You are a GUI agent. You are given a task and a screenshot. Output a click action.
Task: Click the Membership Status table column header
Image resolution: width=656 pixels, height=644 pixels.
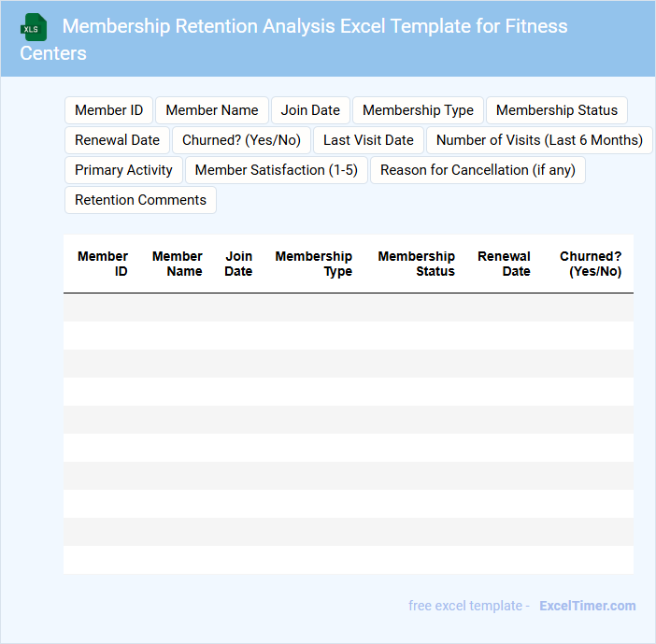point(416,264)
